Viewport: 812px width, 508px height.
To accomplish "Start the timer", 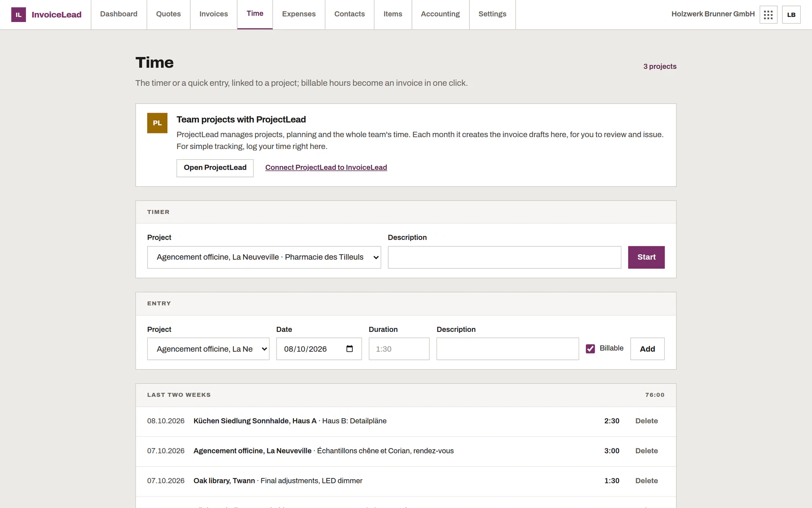I will pos(646,257).
